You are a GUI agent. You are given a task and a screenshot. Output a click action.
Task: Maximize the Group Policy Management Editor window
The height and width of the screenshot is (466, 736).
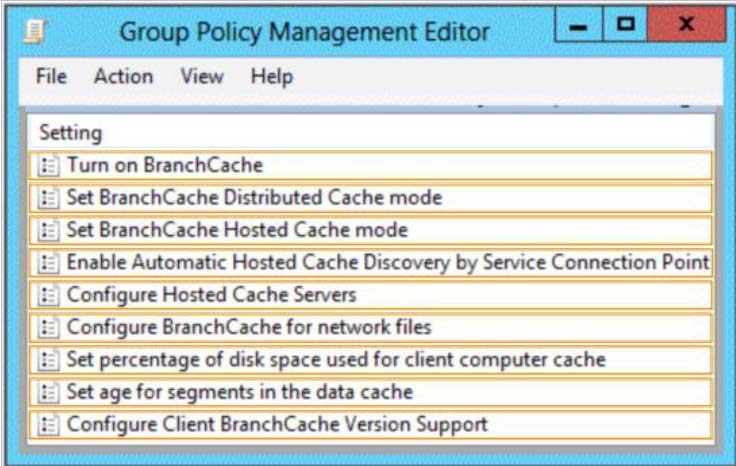pos(625,24)
